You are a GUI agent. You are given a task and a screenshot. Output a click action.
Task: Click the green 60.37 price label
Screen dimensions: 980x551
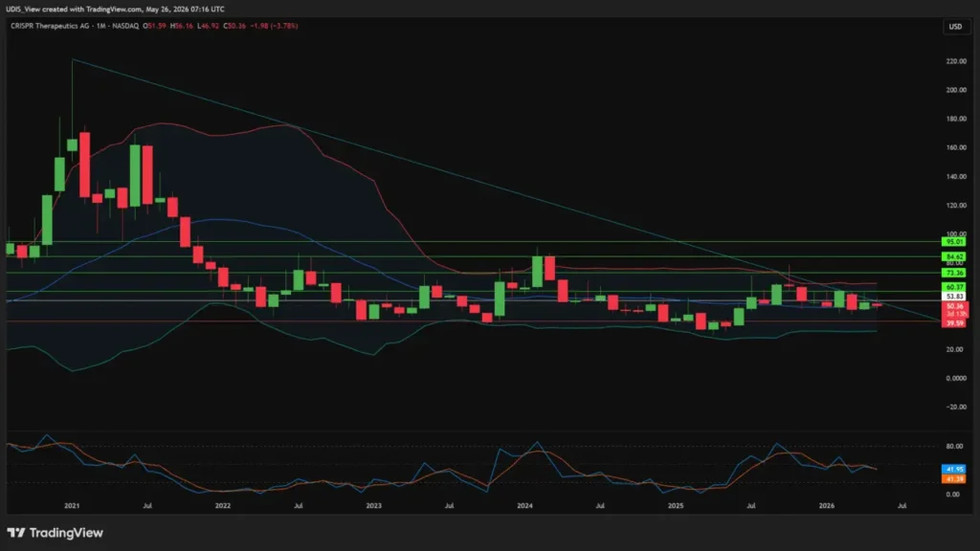954,287
